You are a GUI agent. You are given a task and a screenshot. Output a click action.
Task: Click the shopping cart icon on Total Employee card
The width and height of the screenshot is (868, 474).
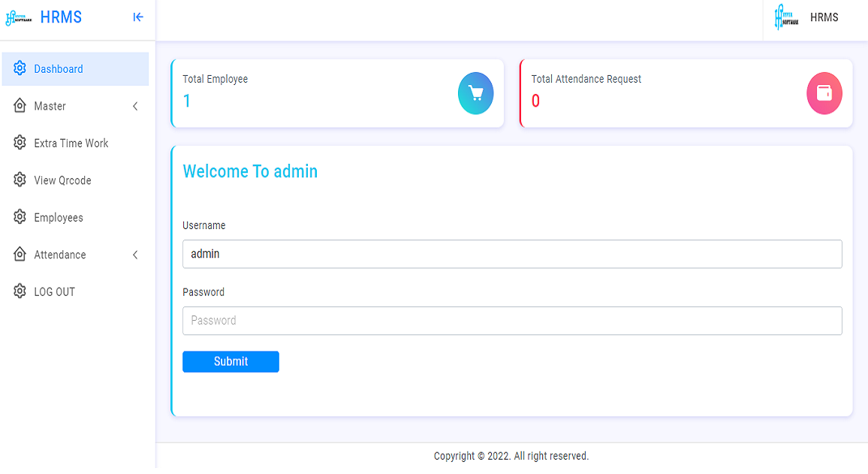[475, 93]
